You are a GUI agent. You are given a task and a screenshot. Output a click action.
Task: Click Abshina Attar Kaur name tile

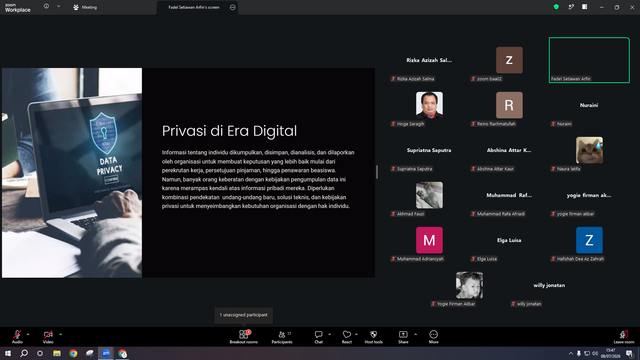tap(509, 150)
